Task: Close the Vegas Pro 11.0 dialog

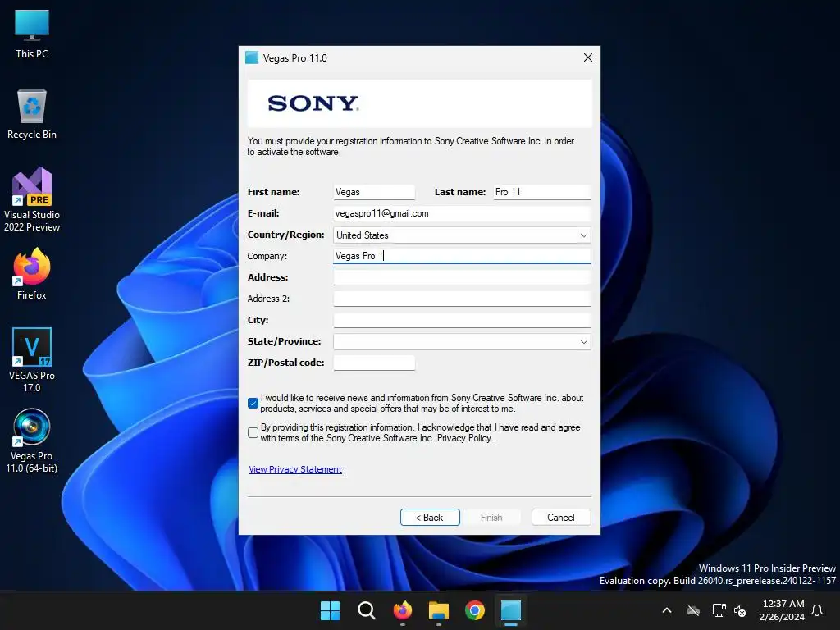Action: point(587,57)
